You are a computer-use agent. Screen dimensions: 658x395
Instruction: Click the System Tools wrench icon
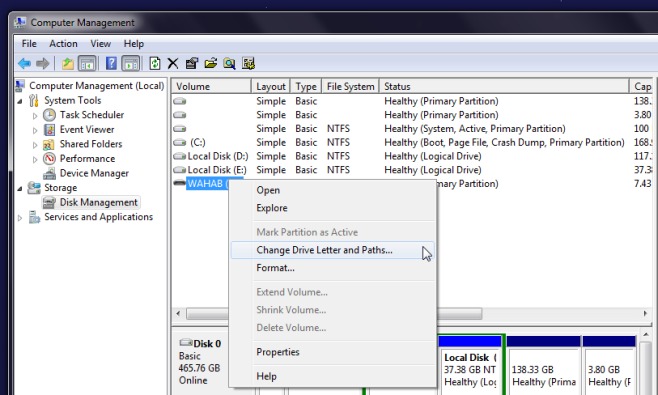tap(34, 100)
